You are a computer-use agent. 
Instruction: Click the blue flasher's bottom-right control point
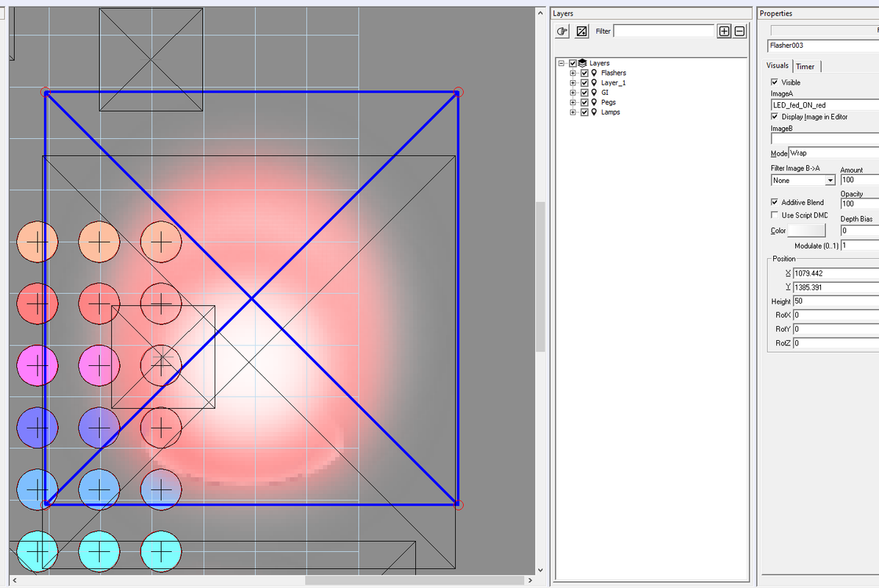coord(458,505)
